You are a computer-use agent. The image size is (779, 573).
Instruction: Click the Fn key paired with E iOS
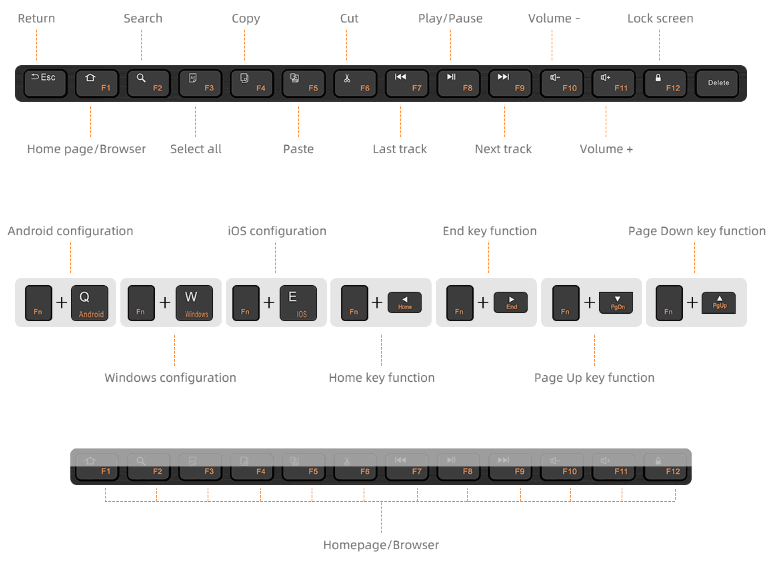tap(246, 303)
